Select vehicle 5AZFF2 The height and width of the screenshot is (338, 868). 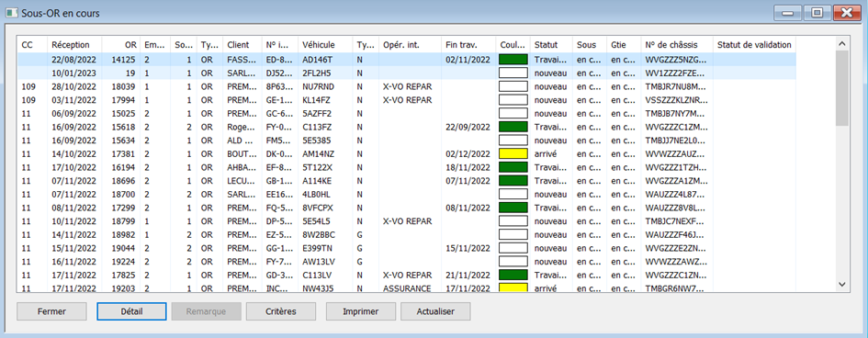pos(316,113)
